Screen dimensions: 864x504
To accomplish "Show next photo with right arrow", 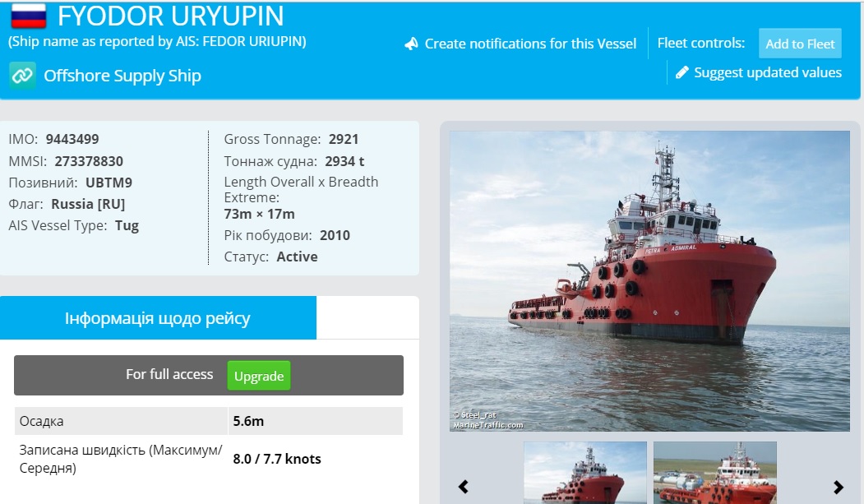I will [x=838, y=487].
